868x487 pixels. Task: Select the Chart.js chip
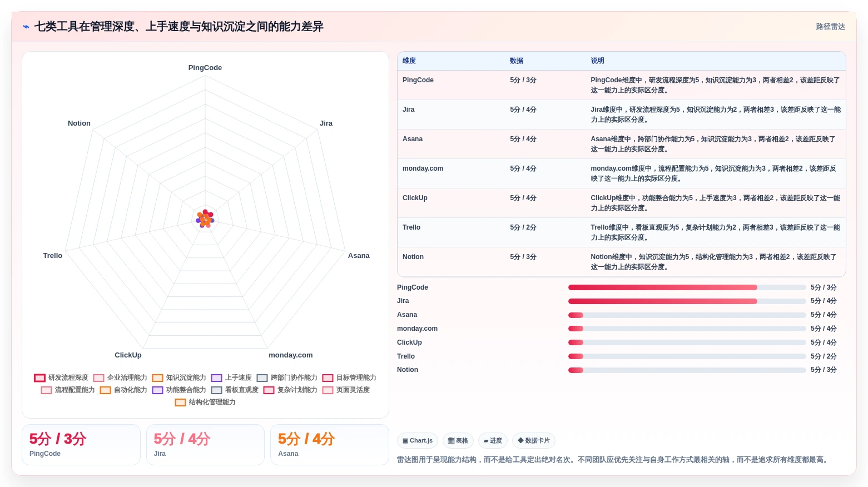(418, 441)
